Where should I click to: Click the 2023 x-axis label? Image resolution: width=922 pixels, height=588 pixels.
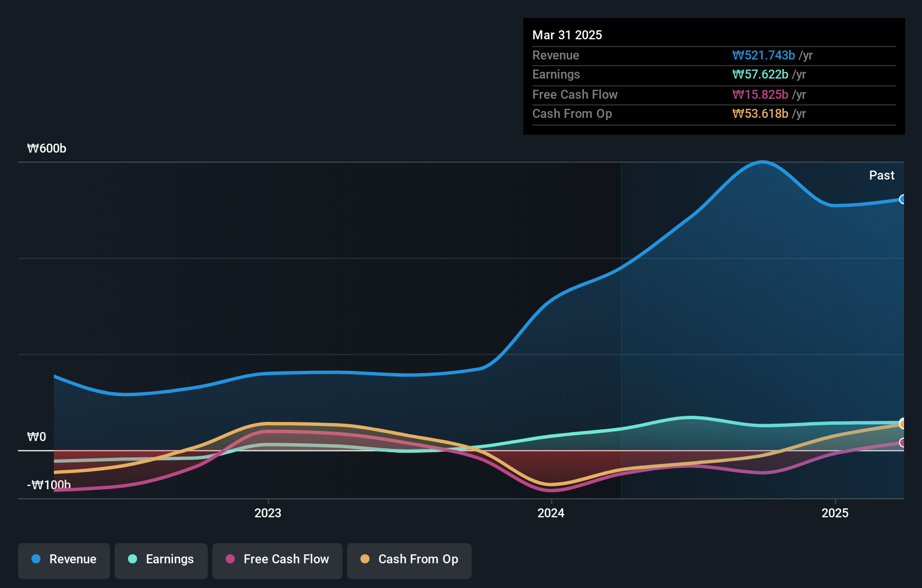point(268,513)
